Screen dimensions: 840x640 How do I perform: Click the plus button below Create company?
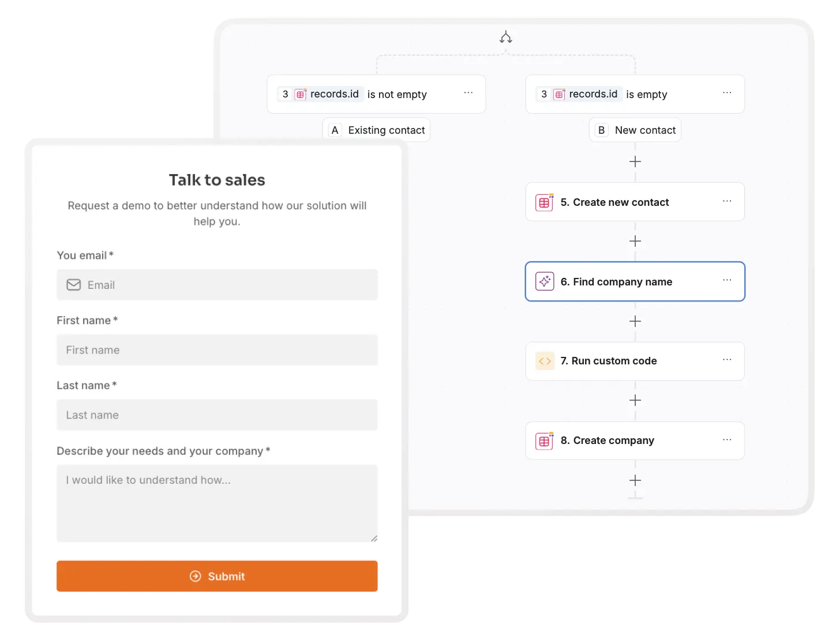tap(635, 480)
